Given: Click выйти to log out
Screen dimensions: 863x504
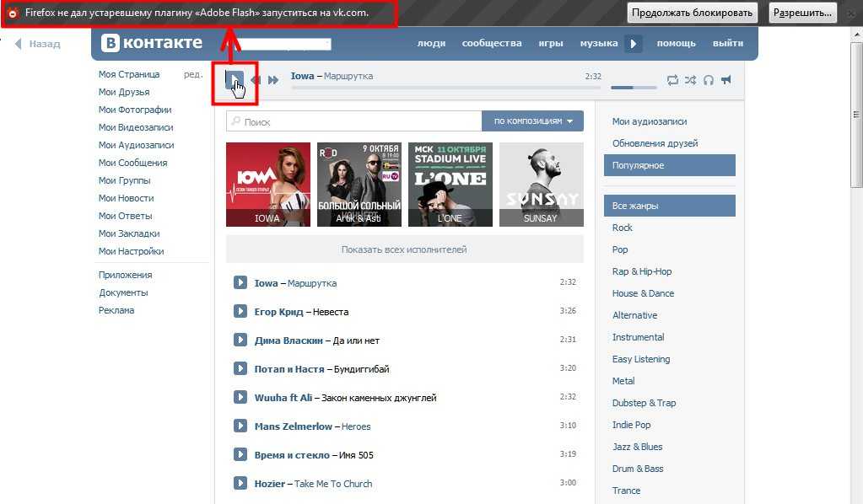Looking at the screenshot, I should tap(728, 44).
